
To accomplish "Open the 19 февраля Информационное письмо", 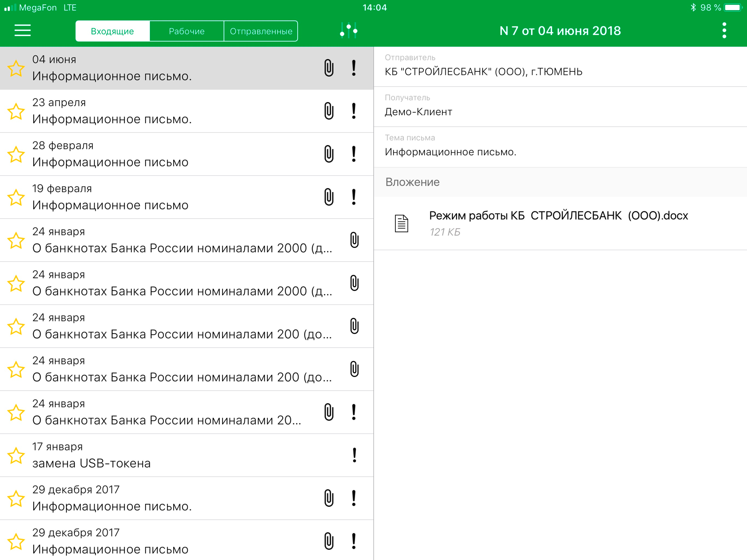I will [x=187, y=197].
